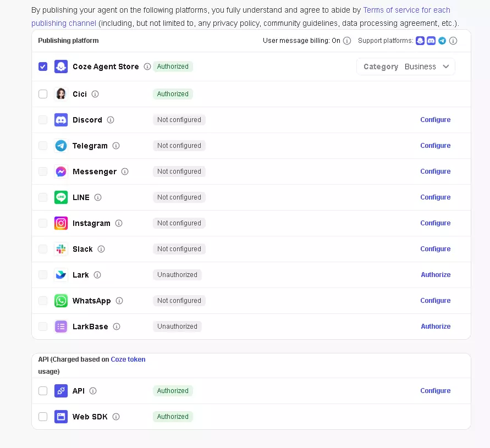The height and width of the screenshot is (448, 490).
Task: Uncheck the Coze Agent Store checkbox
Action: (43, 67)
